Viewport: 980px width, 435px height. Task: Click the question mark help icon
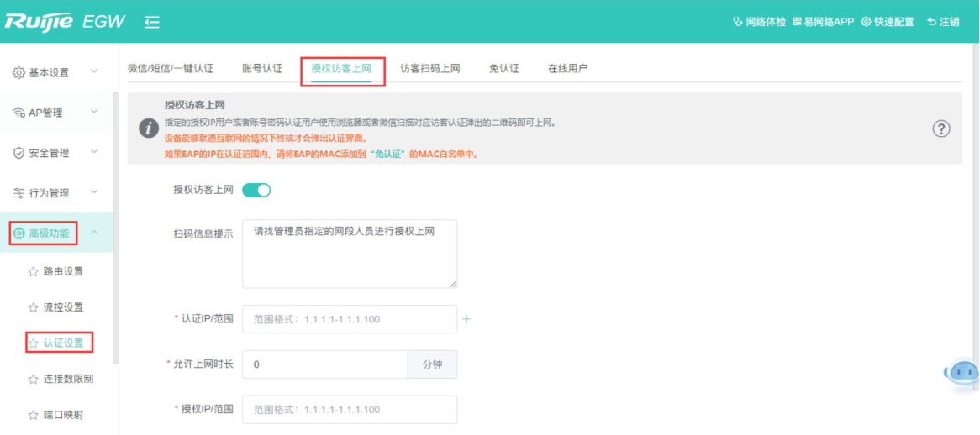point(941,128)
